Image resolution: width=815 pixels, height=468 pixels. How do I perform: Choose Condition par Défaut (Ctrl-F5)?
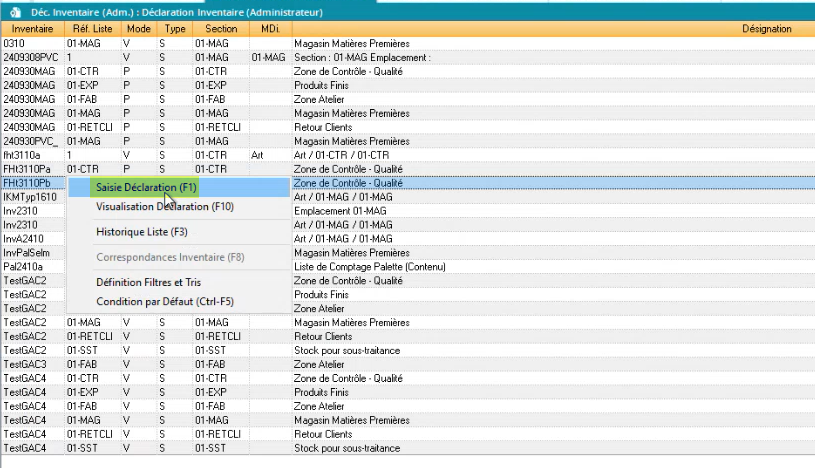pyautogui.click(x=164, y=301)
